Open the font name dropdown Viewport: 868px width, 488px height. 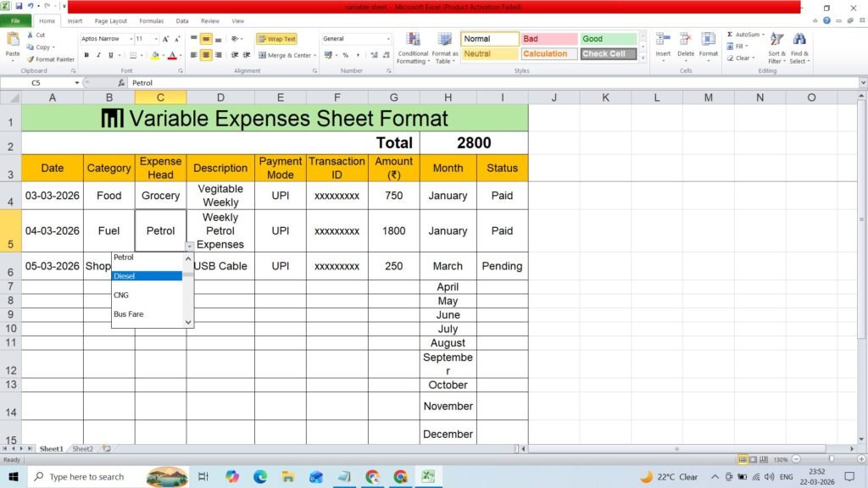(131, 39)
